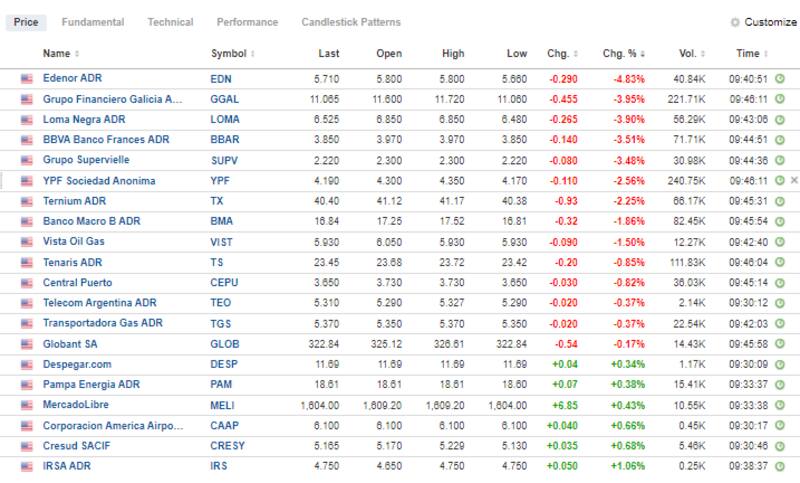Click the flag icon next to Ternium ADR
Screen dimensions: 800x483
pyautogui.click(x=26, y=201)
